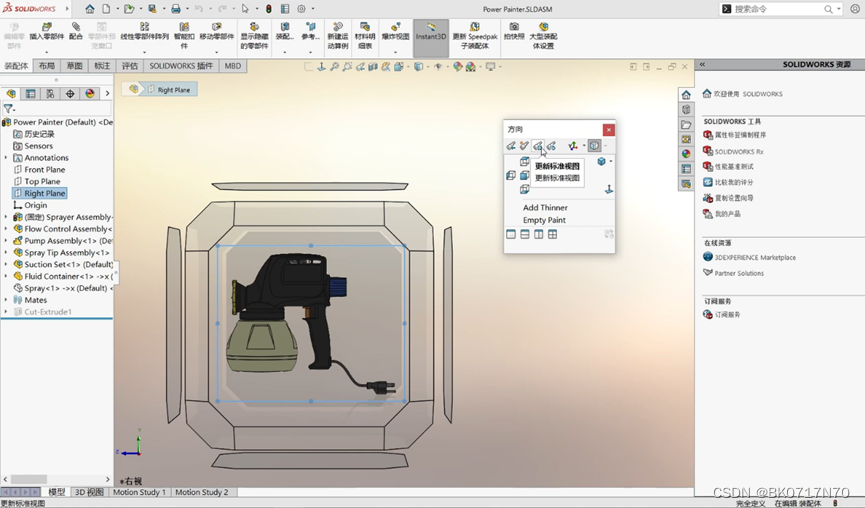Switch to the 评估 ribbon tab
Screen dimensions: 865x508
(x=130, y=66)
